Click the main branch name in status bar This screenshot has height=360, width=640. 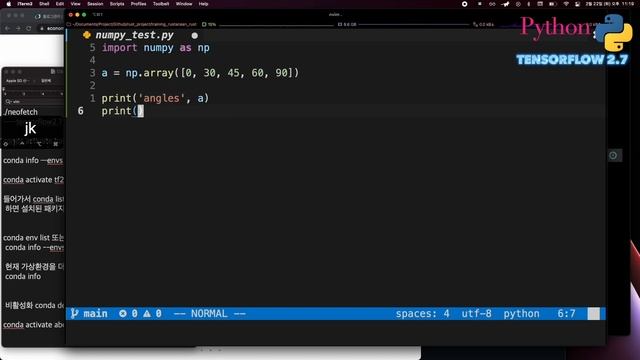96,313
